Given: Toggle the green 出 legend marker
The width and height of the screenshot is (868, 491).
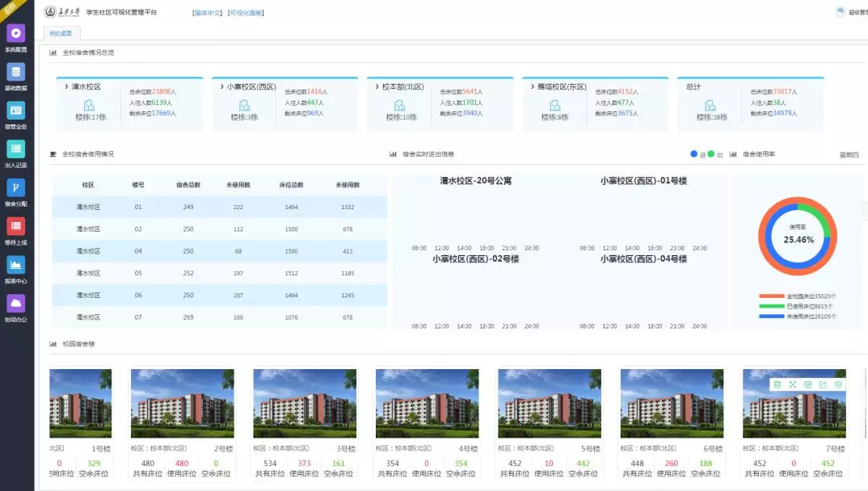Looking at the screenshot, I should point(710,154).
